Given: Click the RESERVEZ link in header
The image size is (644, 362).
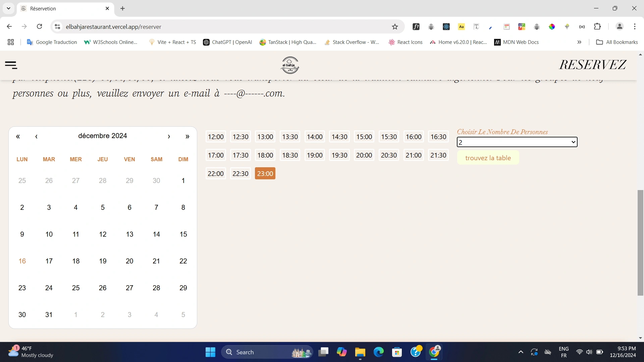Looking at the screenshot, I should 592,65.
